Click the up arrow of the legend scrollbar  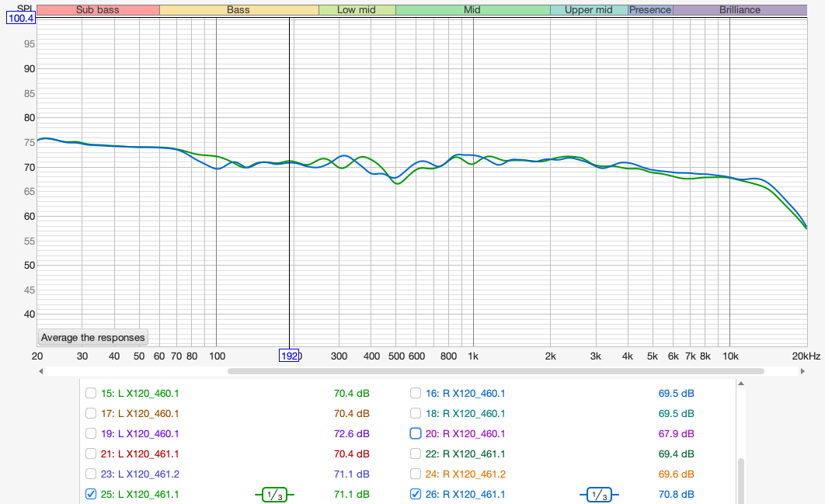point(740,384)
